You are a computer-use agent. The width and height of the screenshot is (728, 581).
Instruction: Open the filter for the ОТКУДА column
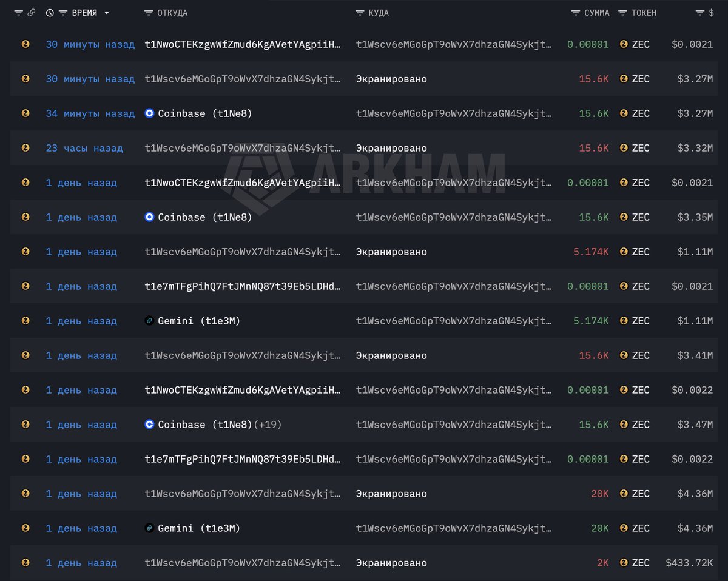(x=147, y=12)
